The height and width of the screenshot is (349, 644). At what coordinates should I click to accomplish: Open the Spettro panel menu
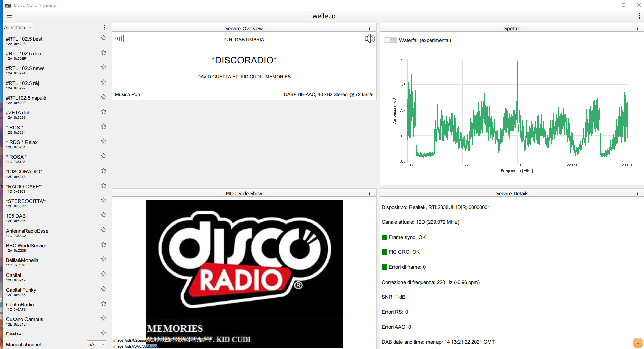point(638,28)
